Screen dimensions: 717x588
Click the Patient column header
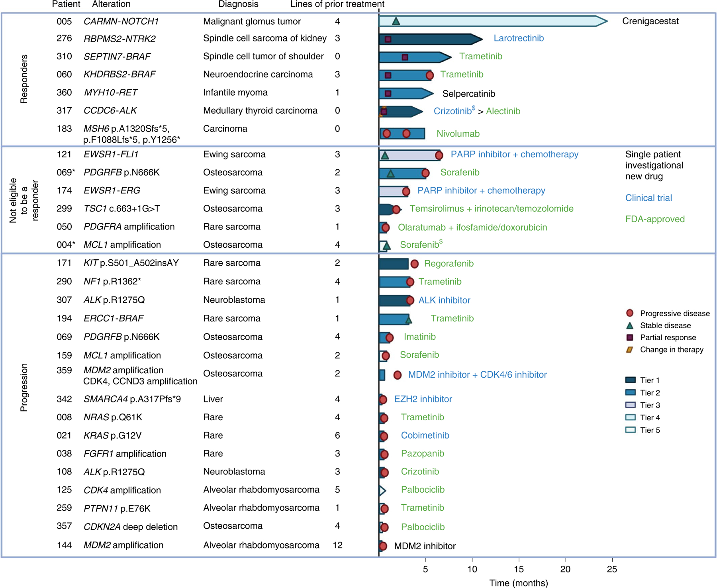coord(66,4)
